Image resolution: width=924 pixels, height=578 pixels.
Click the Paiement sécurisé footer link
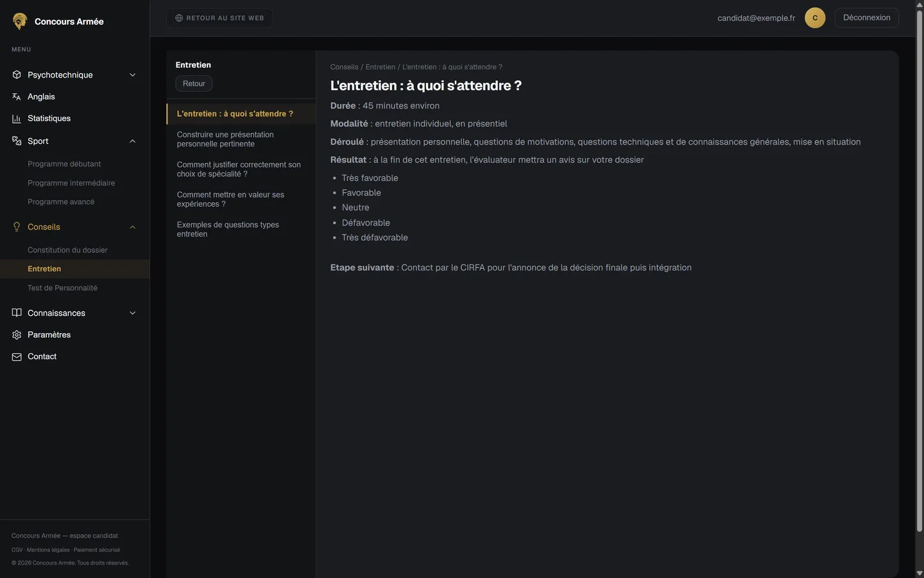click(97, 550)
